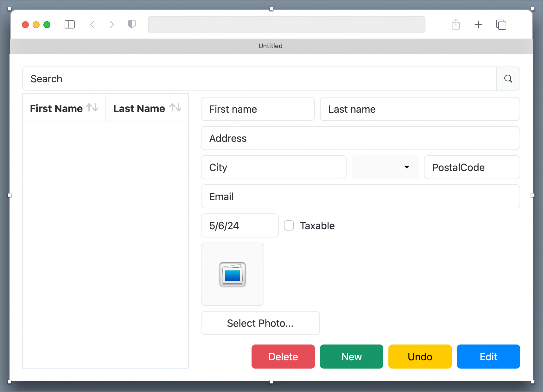The image size is (543, 392).
Task: Click the green New button
Action: [351, 357]
